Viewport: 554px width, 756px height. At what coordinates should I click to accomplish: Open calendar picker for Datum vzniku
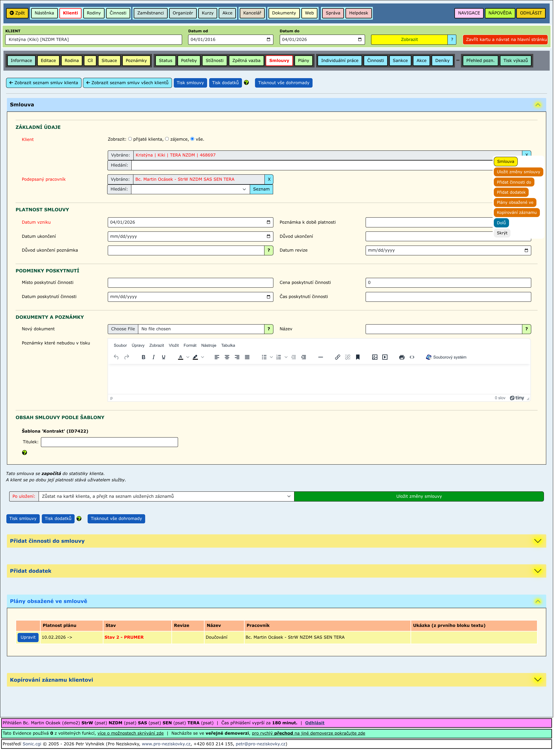pos(269,222)
